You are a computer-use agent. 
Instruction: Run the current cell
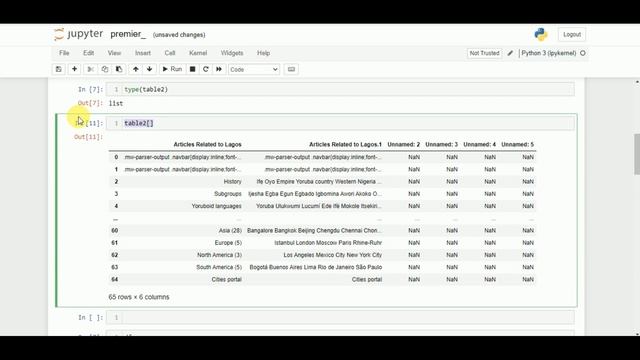(x=172, y=69)
